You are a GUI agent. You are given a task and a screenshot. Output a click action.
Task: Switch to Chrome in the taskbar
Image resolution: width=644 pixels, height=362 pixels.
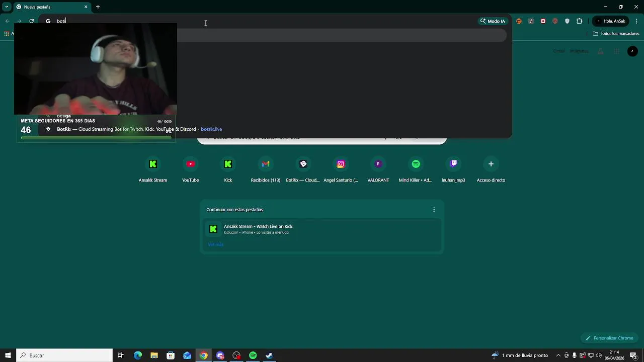[203, 355]
